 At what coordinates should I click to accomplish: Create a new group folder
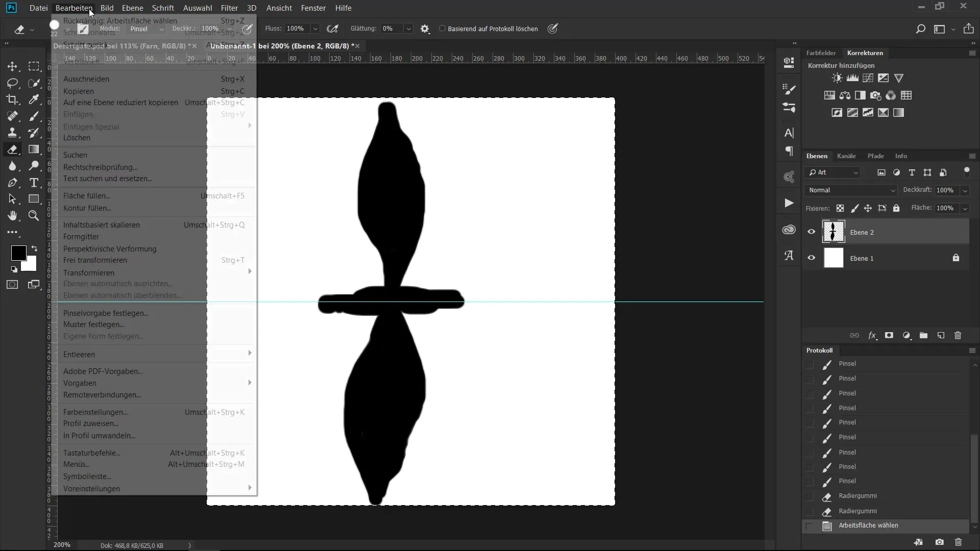(923, 335)
